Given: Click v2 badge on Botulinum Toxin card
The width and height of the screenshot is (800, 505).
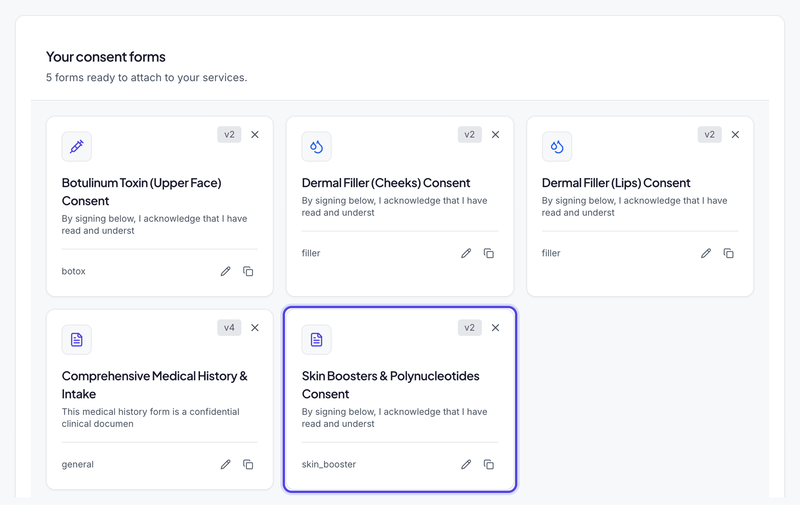Looking at the screenshot, I should [x=229, y=135].
